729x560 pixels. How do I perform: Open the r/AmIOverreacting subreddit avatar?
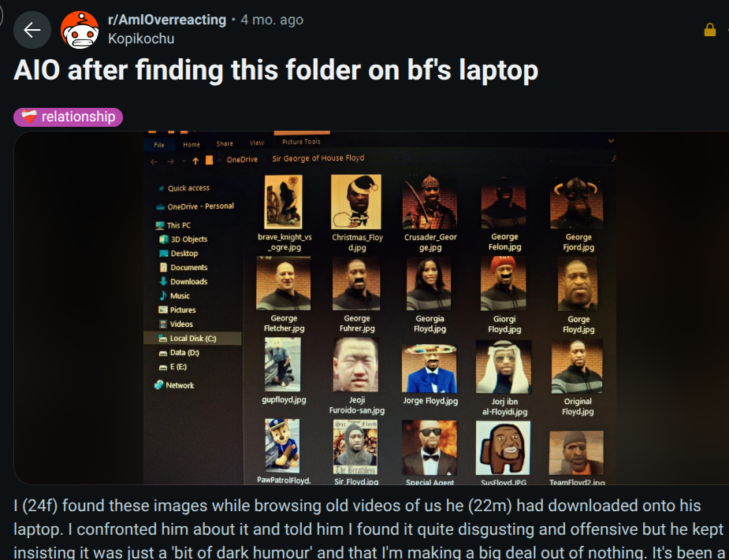tap(80, 30)
